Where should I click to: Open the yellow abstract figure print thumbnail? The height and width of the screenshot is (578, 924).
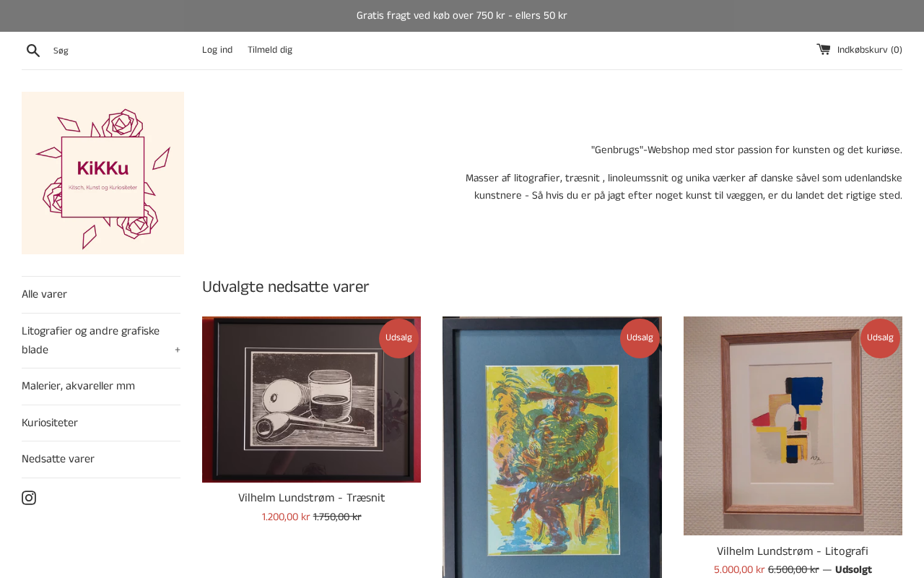[x=552, y=447]
